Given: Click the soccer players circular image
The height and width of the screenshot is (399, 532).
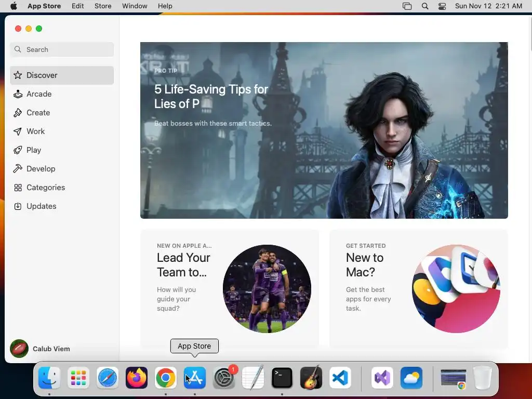Looking at the screenshot, I should pos(267,289).
